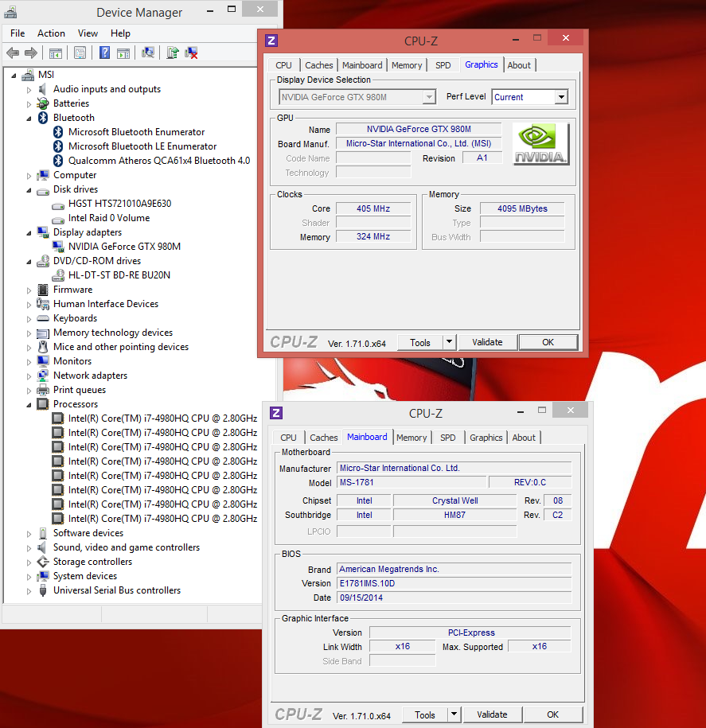Open the Action menu in Device Manager

pos(51,33)
